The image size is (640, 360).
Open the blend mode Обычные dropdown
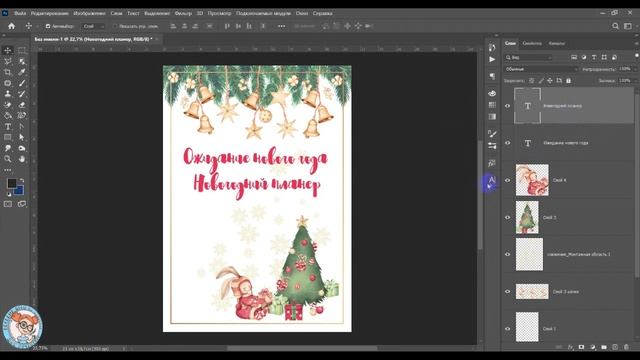click(x=541, y=69)
